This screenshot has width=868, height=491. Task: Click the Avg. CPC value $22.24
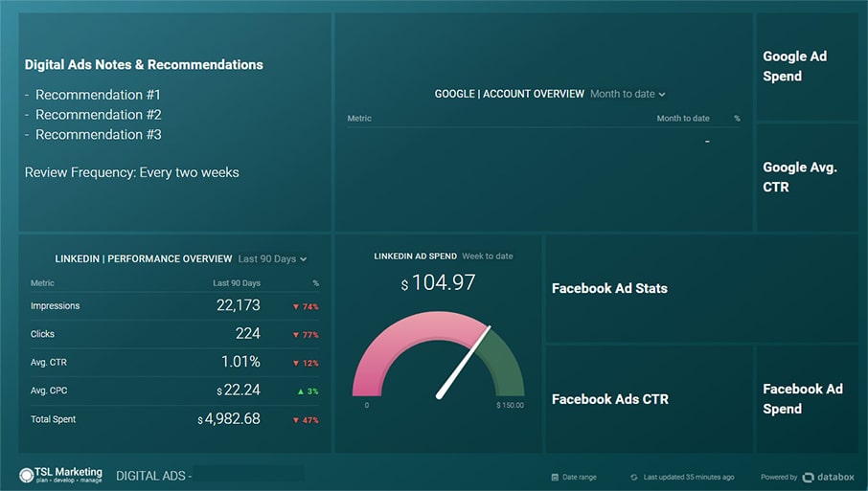click(238, 390)
